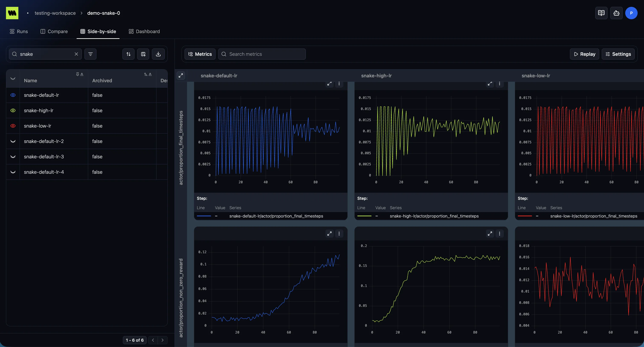
Task: Select the snake-default-lr-3 run name
Action: 44,157
